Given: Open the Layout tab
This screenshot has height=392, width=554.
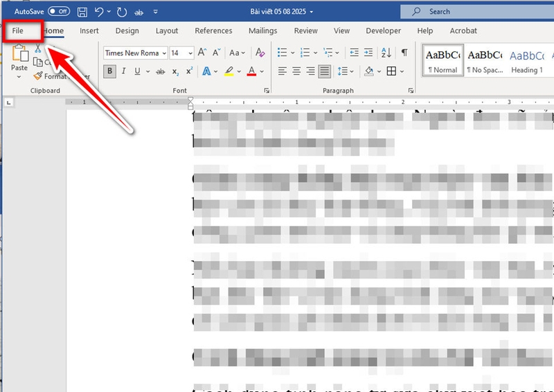Looking at the screenshot, I should [x=167, y=30].
